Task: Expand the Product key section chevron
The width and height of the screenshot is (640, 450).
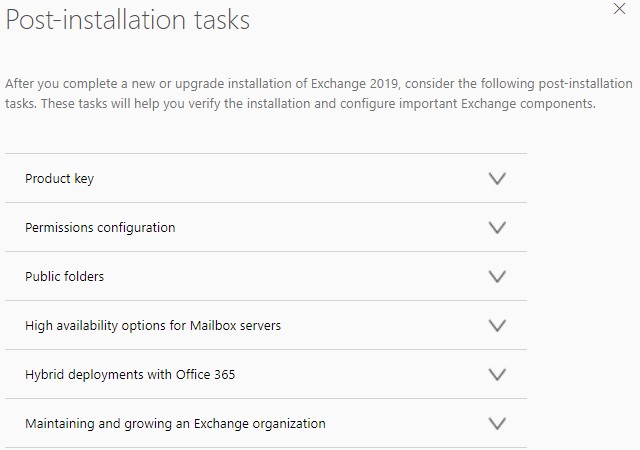Action: [497, 179]
